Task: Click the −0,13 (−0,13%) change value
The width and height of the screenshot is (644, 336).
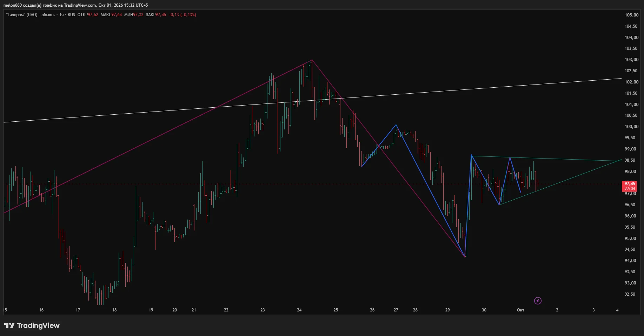Action: (x=182, y=15)
